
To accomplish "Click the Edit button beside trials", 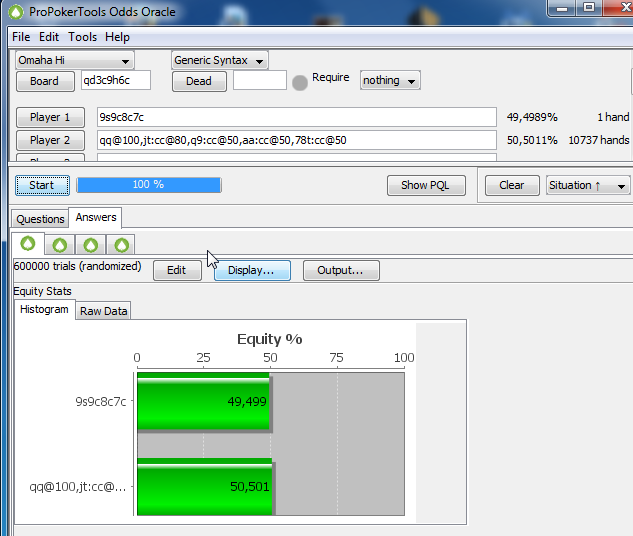I will (177, 270).
